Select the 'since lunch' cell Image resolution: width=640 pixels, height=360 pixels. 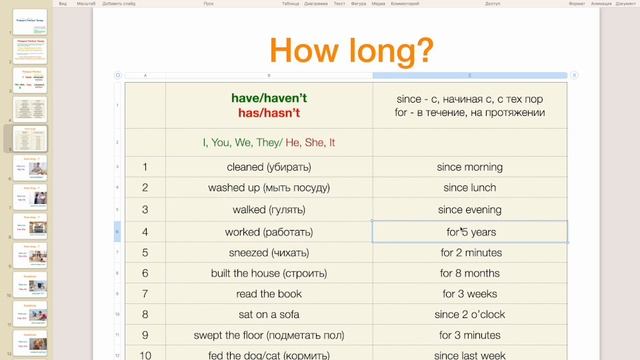click(470, 188)
